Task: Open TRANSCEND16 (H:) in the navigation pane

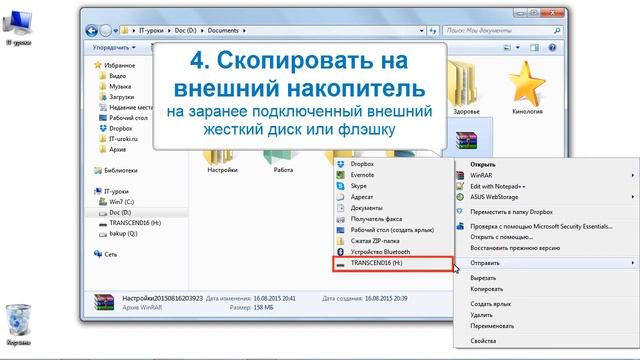Action: pos(130,223)
